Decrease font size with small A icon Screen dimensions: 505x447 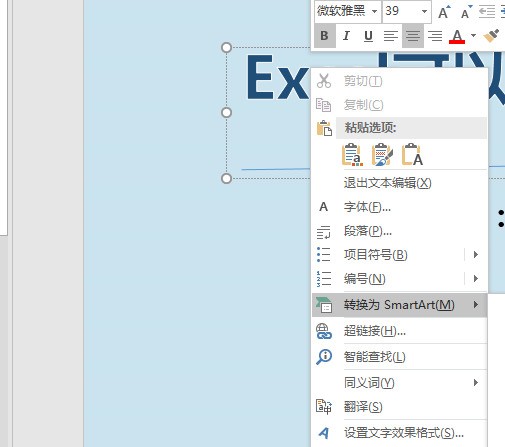coord(466,12)
